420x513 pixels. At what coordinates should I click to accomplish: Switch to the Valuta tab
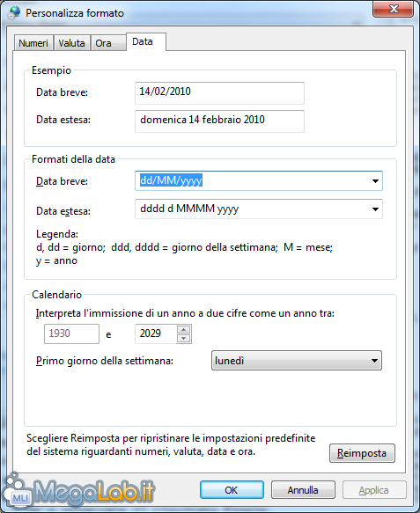click(x=71, y=43)
